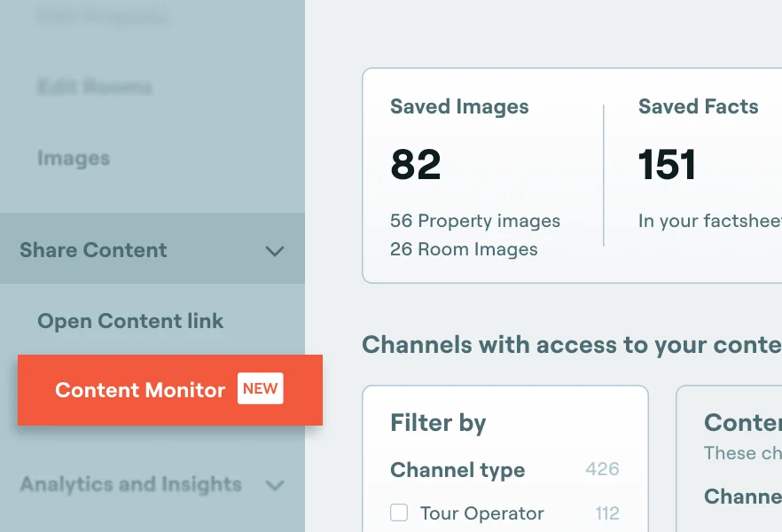Open the Edit Rooms sidebar entry
782x532 pixels.
coord(94,87)
